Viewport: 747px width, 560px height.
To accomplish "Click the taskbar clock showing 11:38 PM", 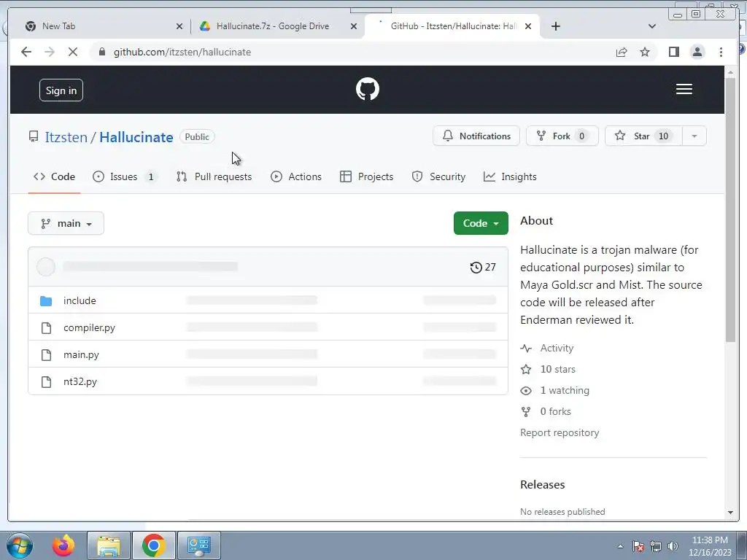I will [710, 546].
